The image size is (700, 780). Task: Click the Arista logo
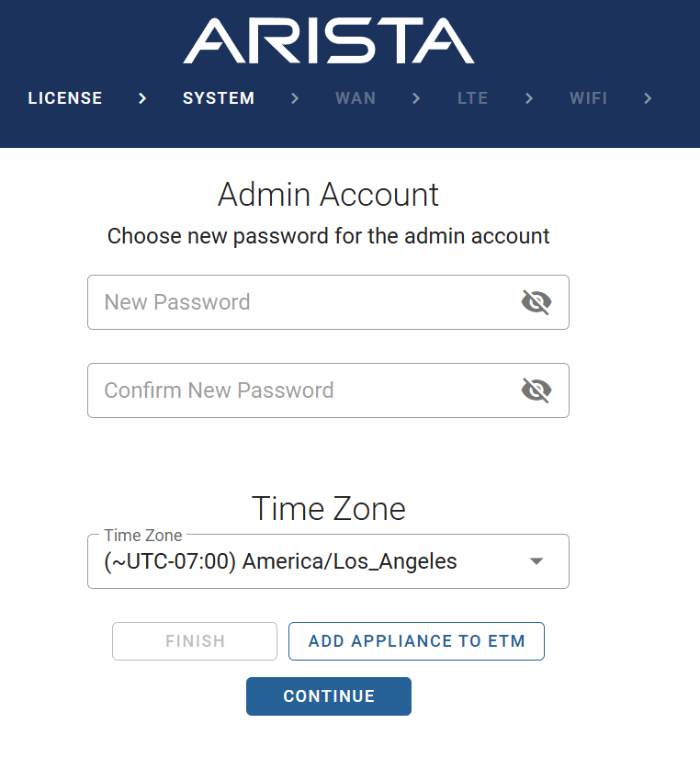coord(328,41)
